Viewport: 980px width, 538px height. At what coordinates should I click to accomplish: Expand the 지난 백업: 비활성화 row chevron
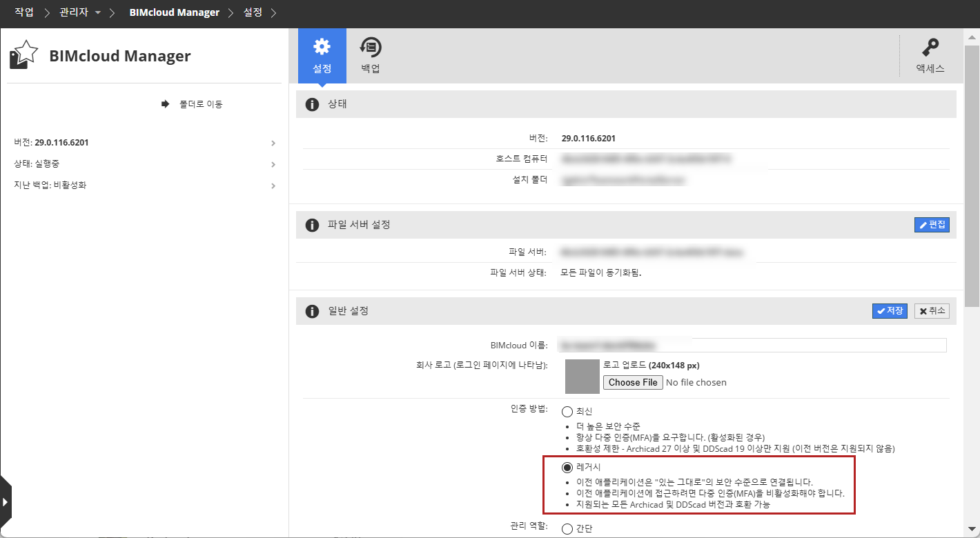tap(273, 186)
